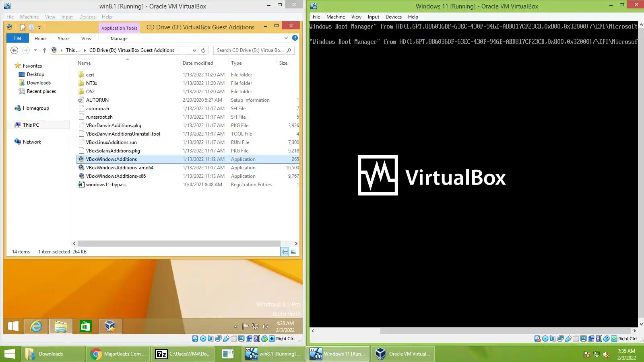Click the chevron after 'This ...' in the address bar

pyautogui.click(x=85, y=50)
